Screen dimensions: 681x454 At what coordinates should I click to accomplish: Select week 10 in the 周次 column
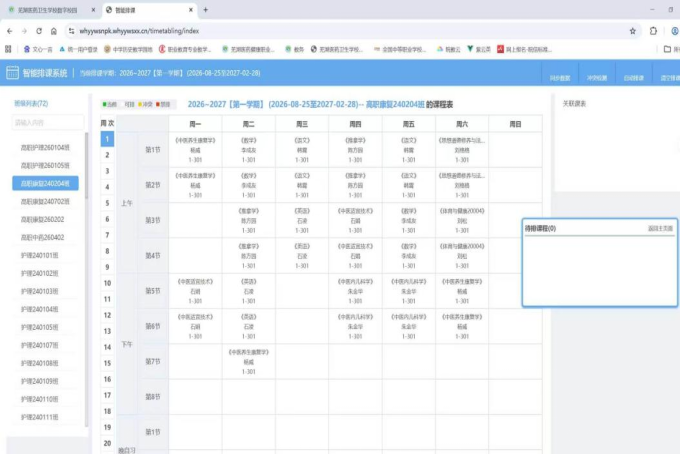pos(107,283)
